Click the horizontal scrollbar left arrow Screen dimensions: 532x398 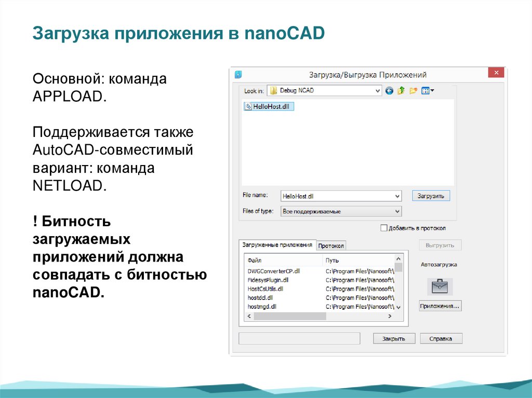click(x=249, y=316)
